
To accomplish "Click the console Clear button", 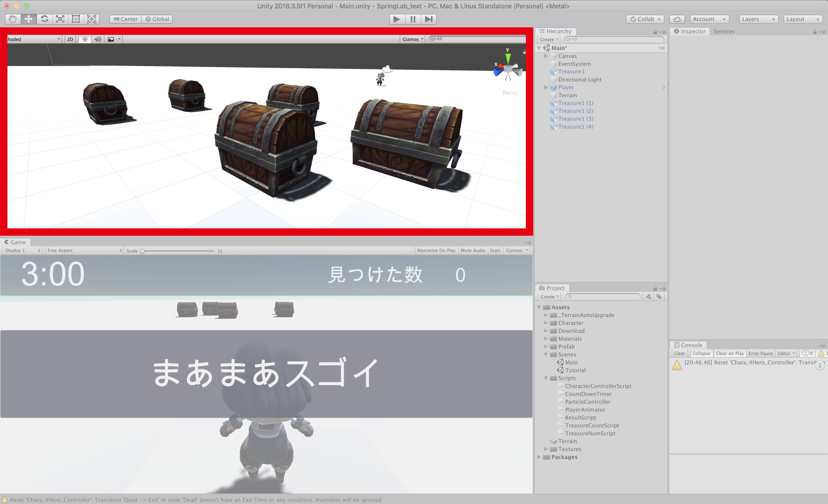I will (679, 353).
